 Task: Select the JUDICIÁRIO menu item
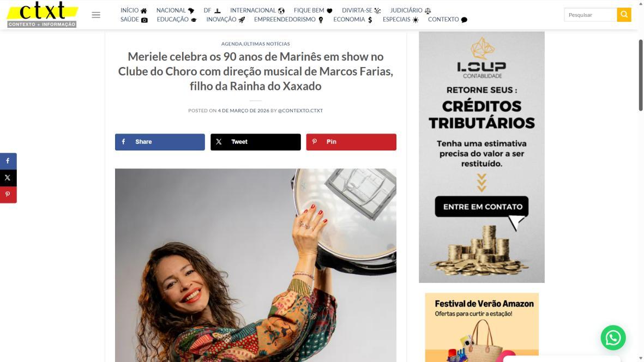pyautogui.click(x=410, y=10)
